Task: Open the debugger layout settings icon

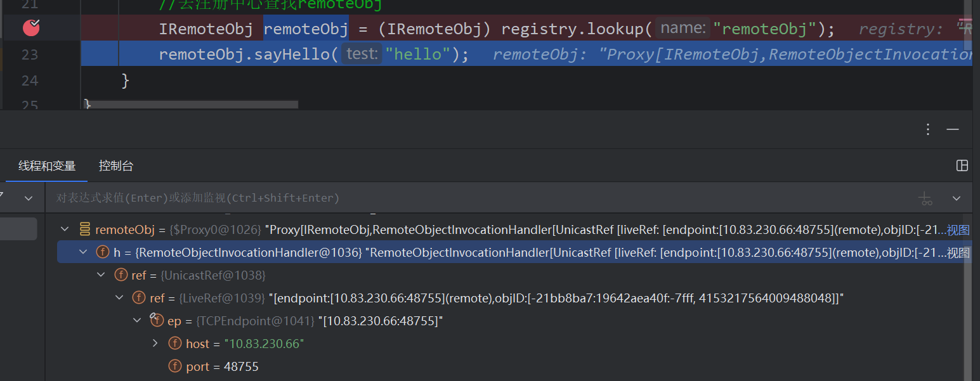Action: click(x=962, y=166)
